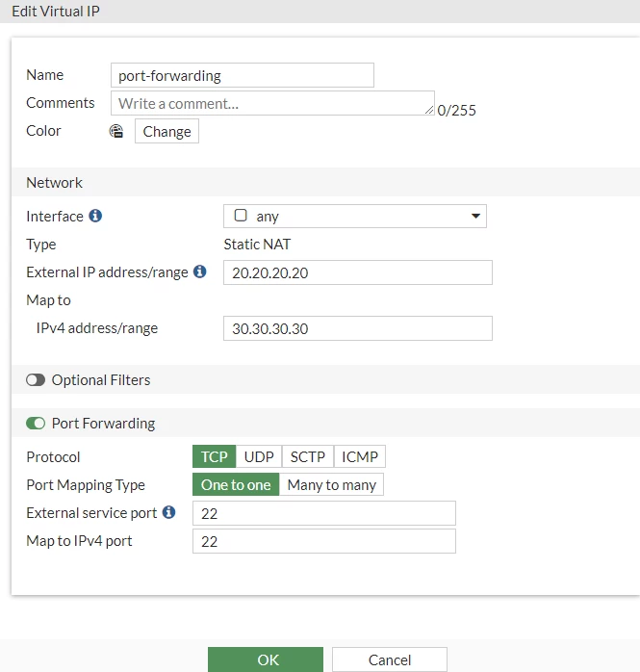
Task: Click the OK button
Action: tap(266, 659)
